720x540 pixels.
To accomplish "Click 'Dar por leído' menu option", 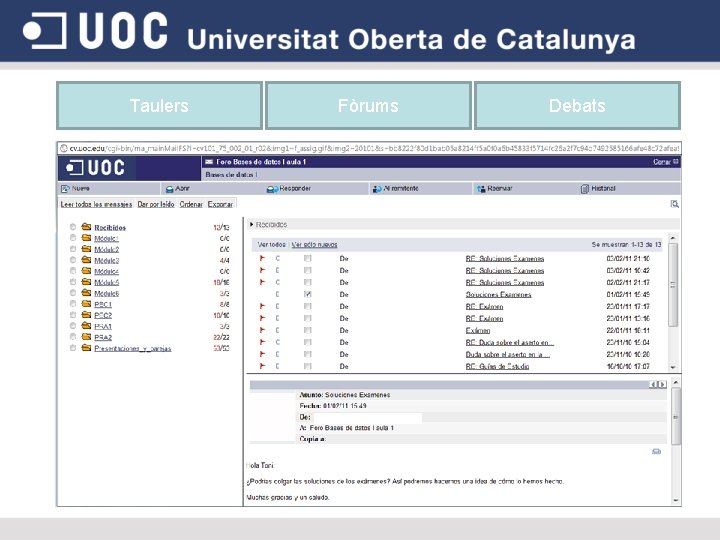I will click(x=156, y=204).
